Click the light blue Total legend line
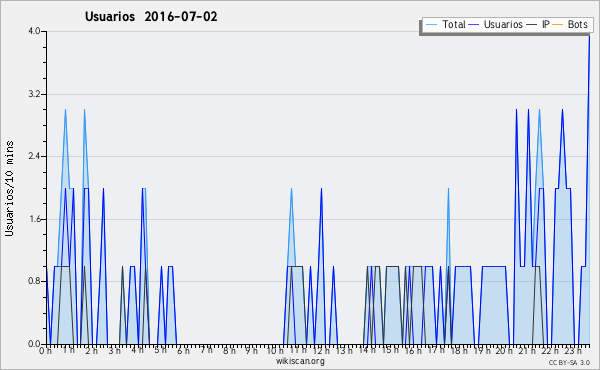 pyautogui.click(x=431, y=25)
